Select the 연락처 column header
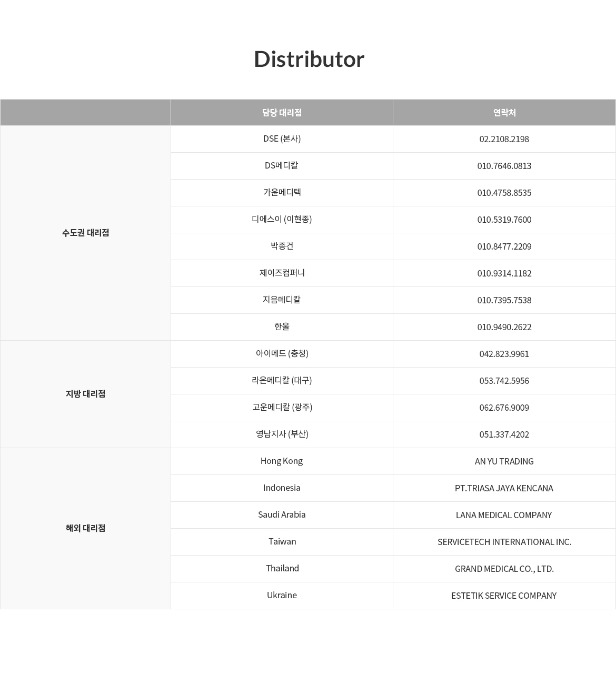Image resolution: width=616 pixels, height=673 pixels. (504, 112)
